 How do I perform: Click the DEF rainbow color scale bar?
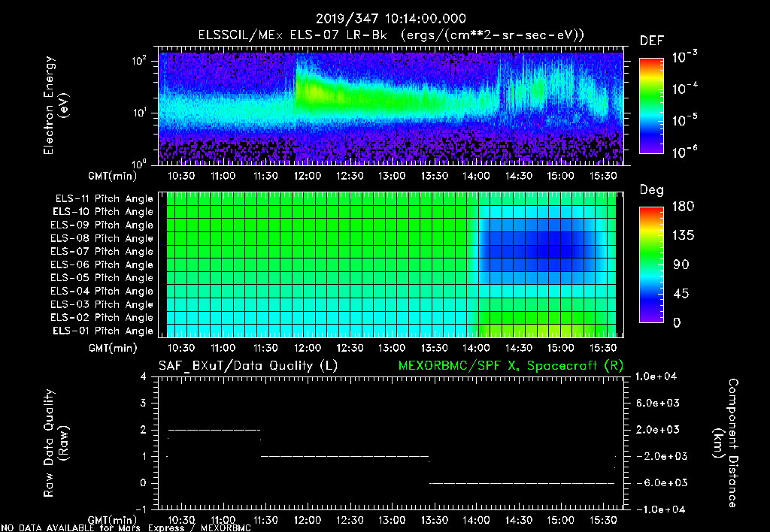tap(652, 105)
